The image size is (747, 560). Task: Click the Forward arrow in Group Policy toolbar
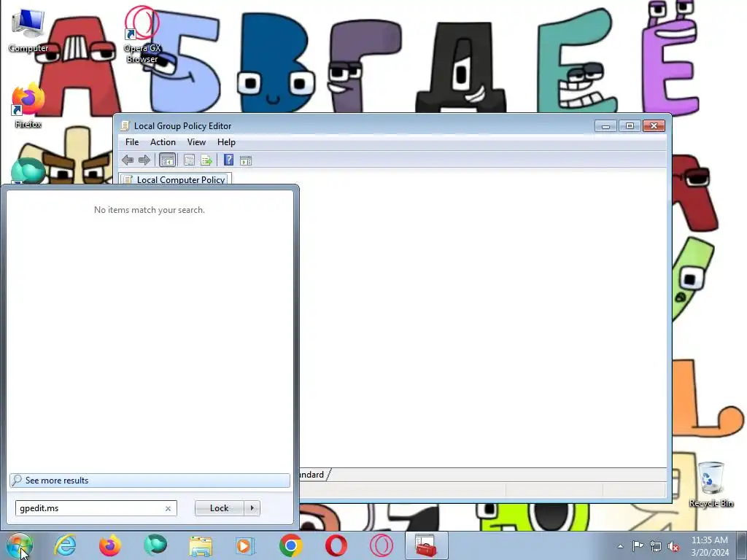tap(144, 160)
